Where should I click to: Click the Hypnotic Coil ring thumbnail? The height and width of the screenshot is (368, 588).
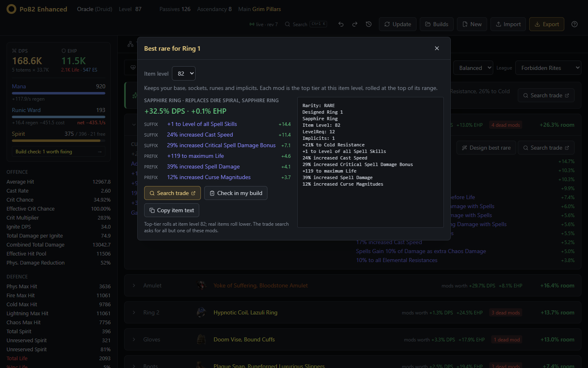pyautogui.click(x=201, y=312)
